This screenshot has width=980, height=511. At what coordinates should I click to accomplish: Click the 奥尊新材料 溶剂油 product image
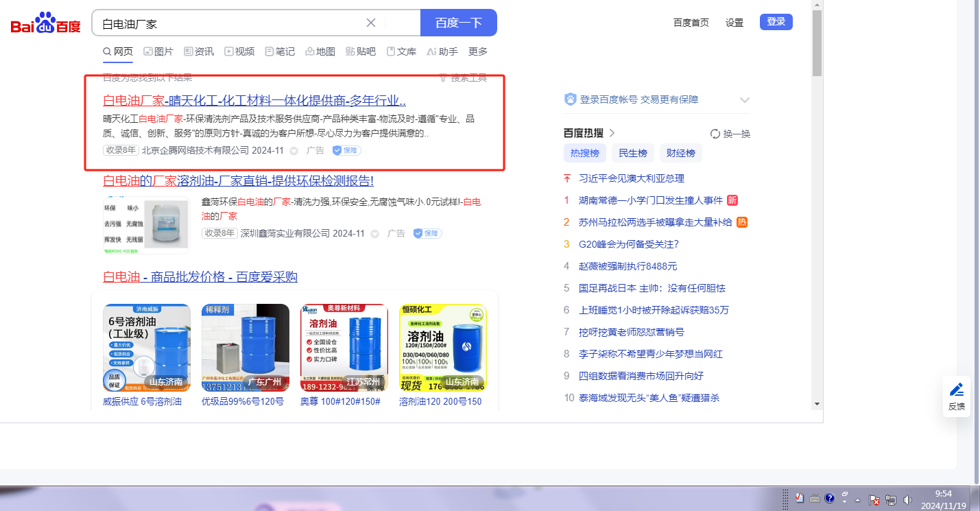344,348
